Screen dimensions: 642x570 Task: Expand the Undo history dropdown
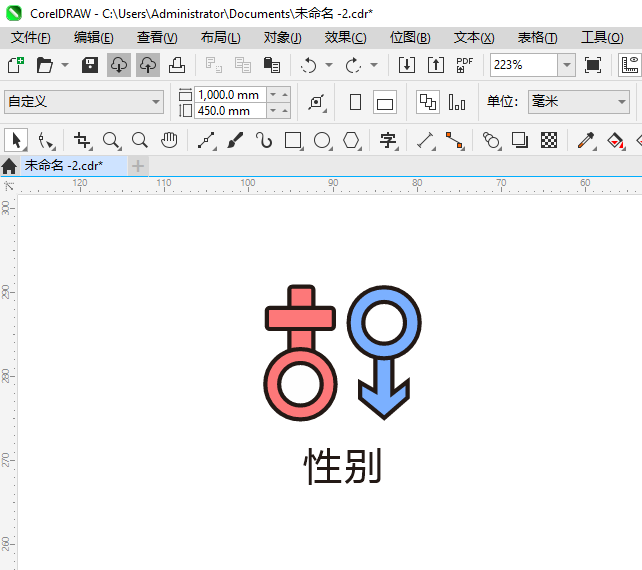[x=329, y=65]
